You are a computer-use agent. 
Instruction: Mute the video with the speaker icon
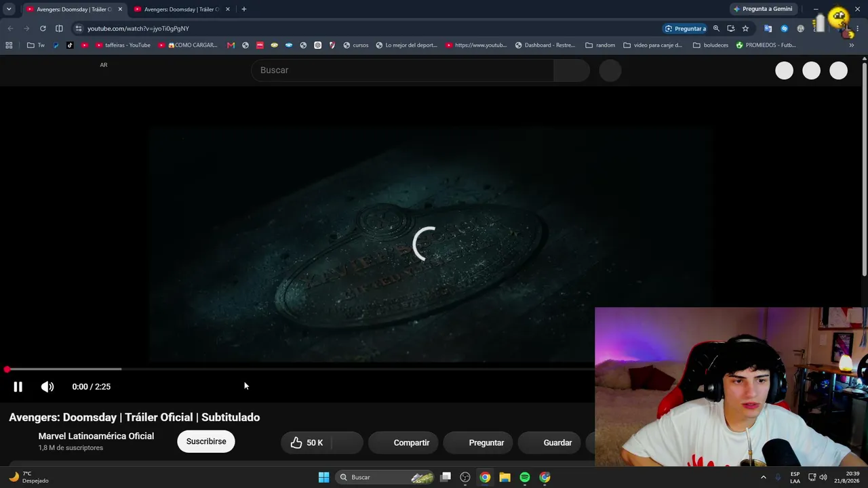pos(47,387)
